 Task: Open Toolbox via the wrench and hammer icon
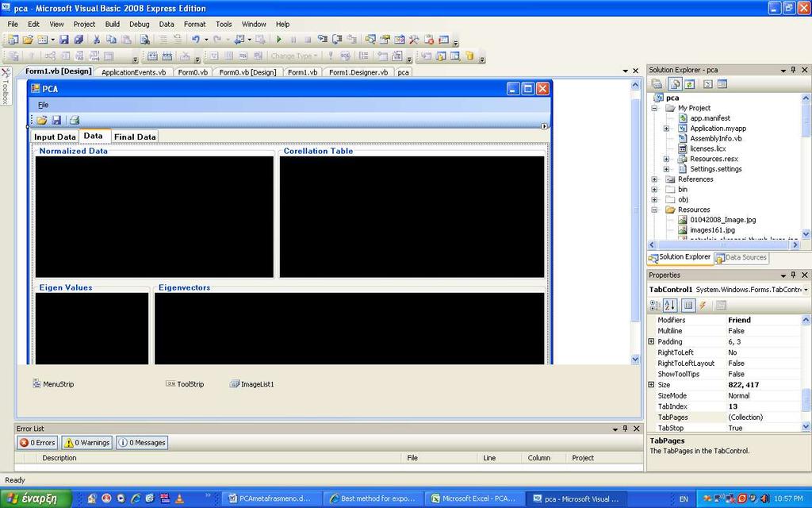point(414,40)
